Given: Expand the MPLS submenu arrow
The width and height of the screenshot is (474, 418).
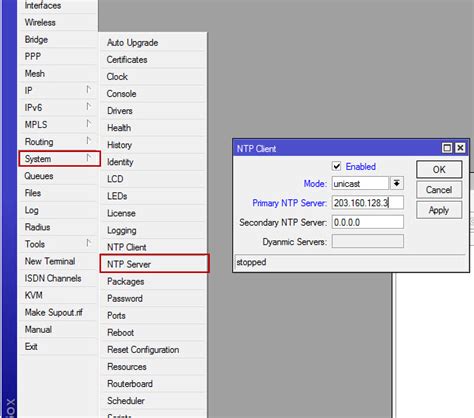Looking at the screenshot, I should (88, 123).
